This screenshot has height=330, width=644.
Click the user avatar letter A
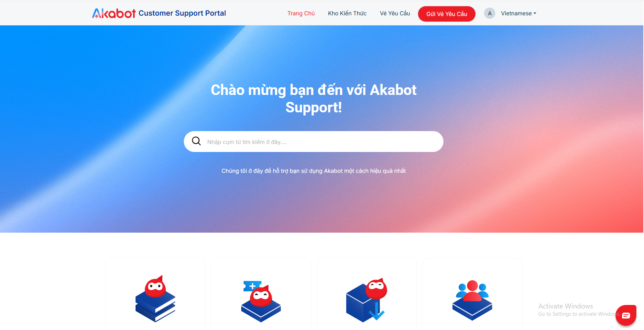(490, 13)
